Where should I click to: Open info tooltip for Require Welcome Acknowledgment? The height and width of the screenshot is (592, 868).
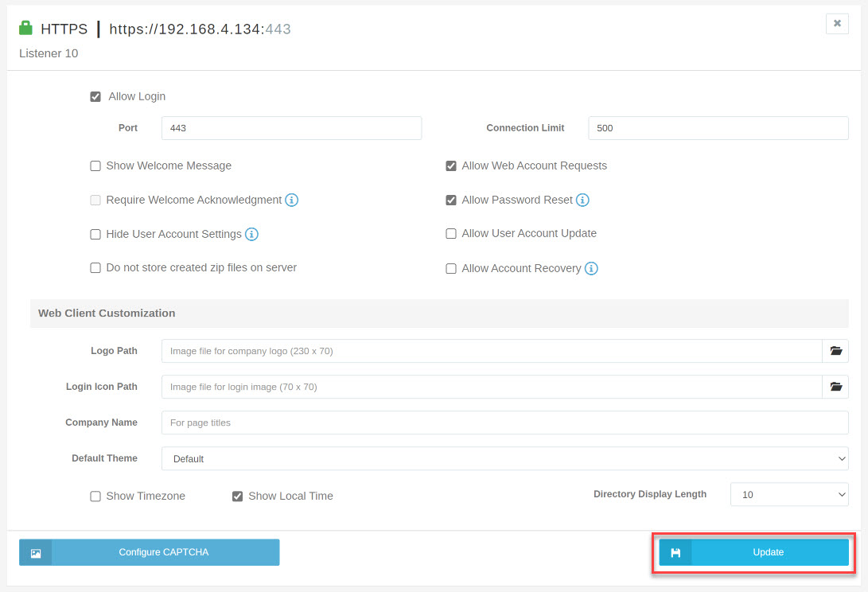(x=292, y=200)
